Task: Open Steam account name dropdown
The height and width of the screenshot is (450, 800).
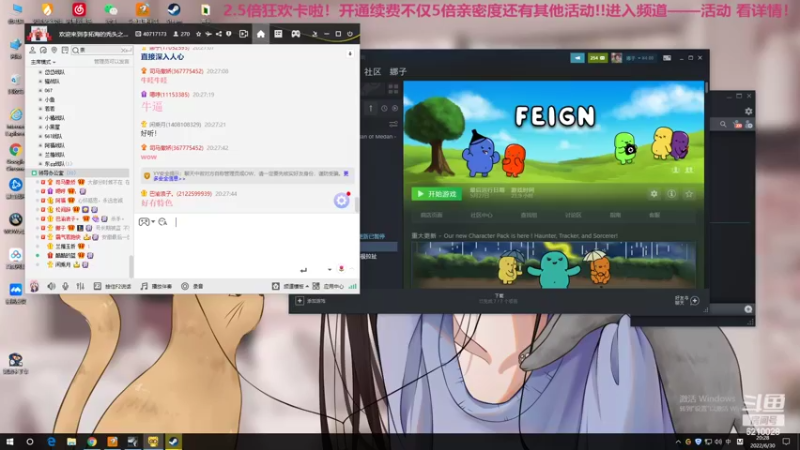Action: coord(638,58)
